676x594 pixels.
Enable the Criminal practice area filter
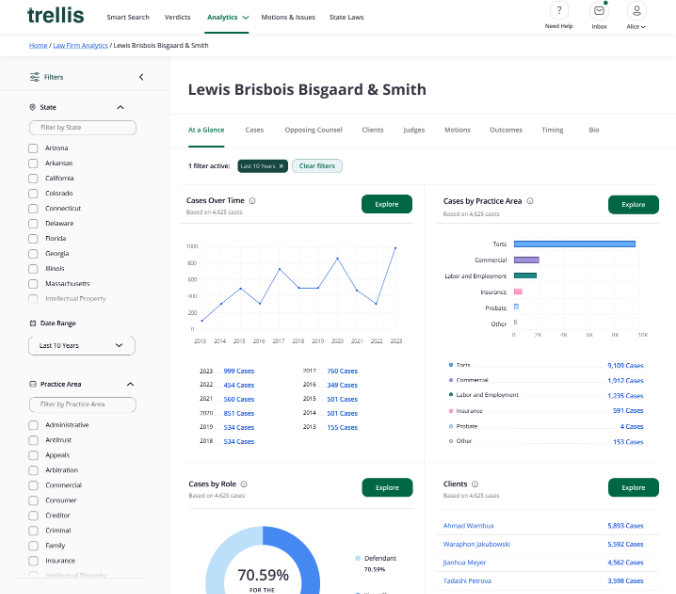[33, 531]
